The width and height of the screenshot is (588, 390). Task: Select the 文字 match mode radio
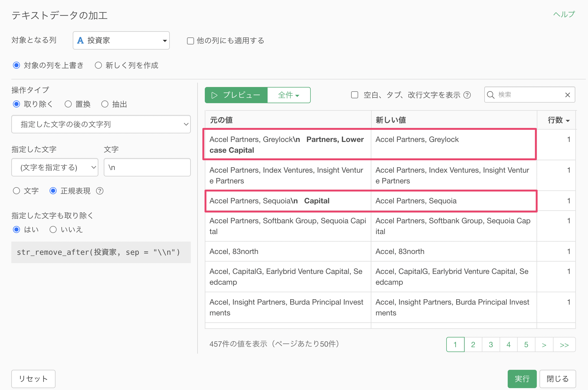[x=16, y=191]
